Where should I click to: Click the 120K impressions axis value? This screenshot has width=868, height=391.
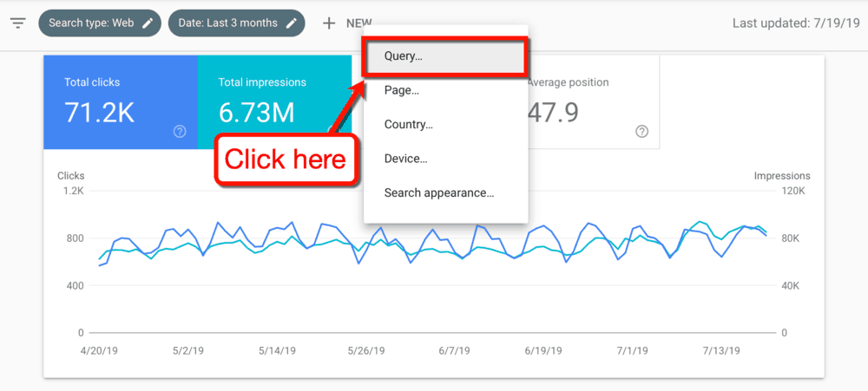coord(795,191)
